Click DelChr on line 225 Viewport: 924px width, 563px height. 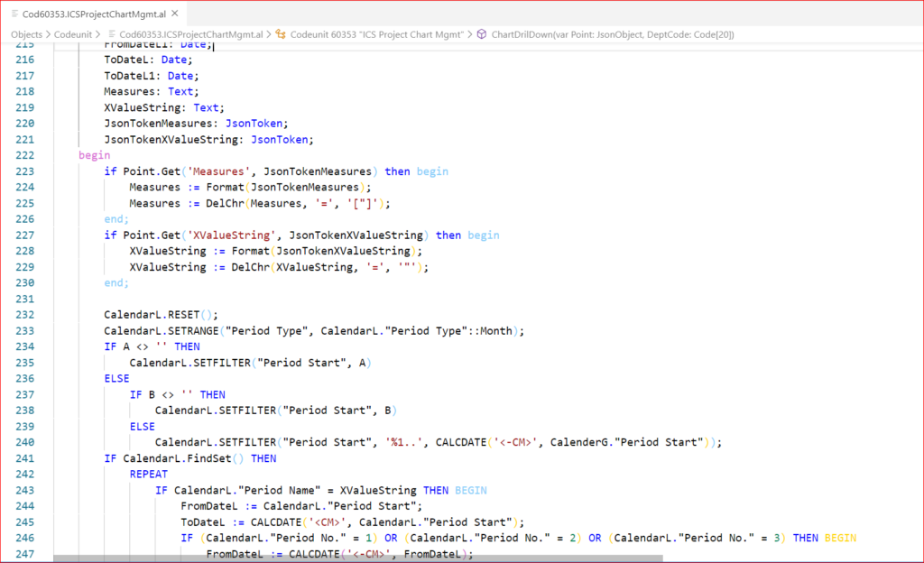tap(225, 203)
